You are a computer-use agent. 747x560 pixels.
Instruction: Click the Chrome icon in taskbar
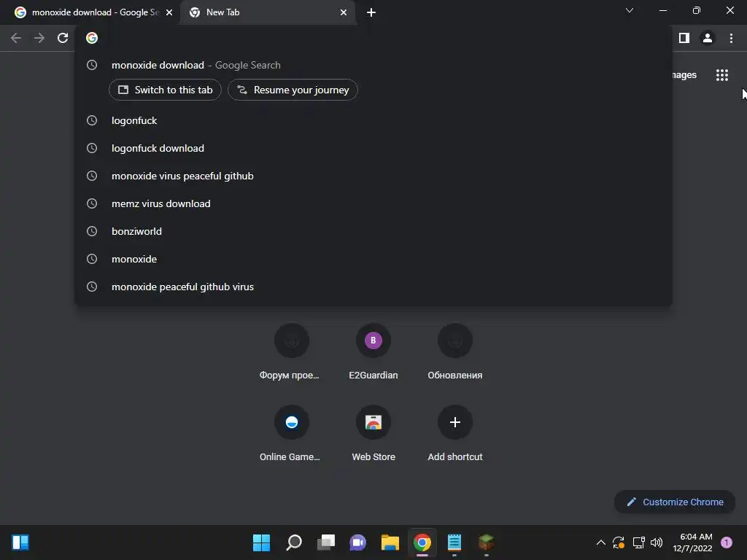click(x=422, y=542)
